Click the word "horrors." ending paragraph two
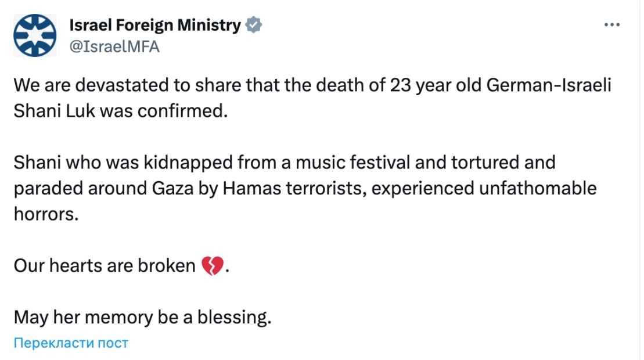The height and width of the screenshot is (360, 644). tap(46, 214)
